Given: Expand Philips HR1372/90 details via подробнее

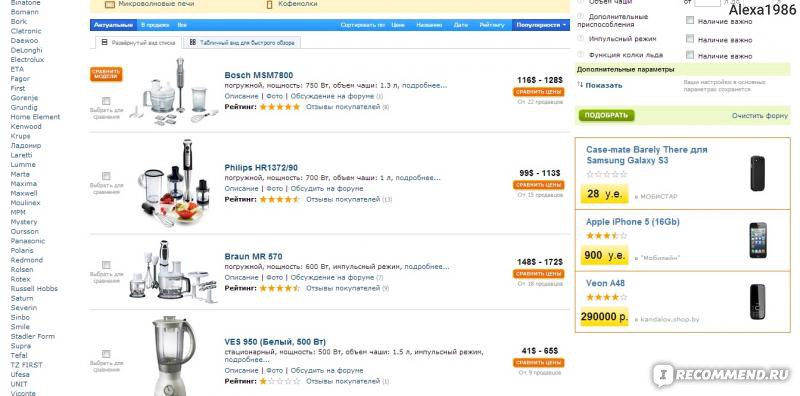Looking at the screenshot, I should 418,178.
